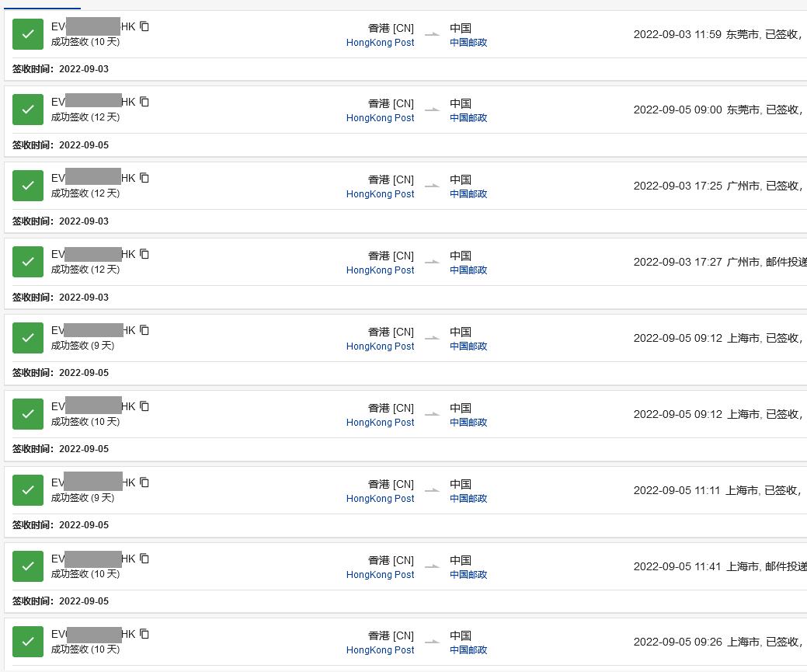Open 中国邮政 link for 17:25 广州市 parcel
807x672 pixels.
click(x=468, y=194)
